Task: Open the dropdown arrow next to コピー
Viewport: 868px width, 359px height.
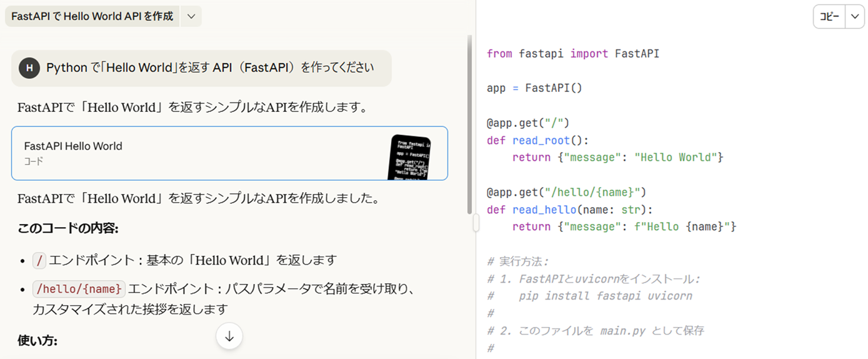Action: click(854, 18)
